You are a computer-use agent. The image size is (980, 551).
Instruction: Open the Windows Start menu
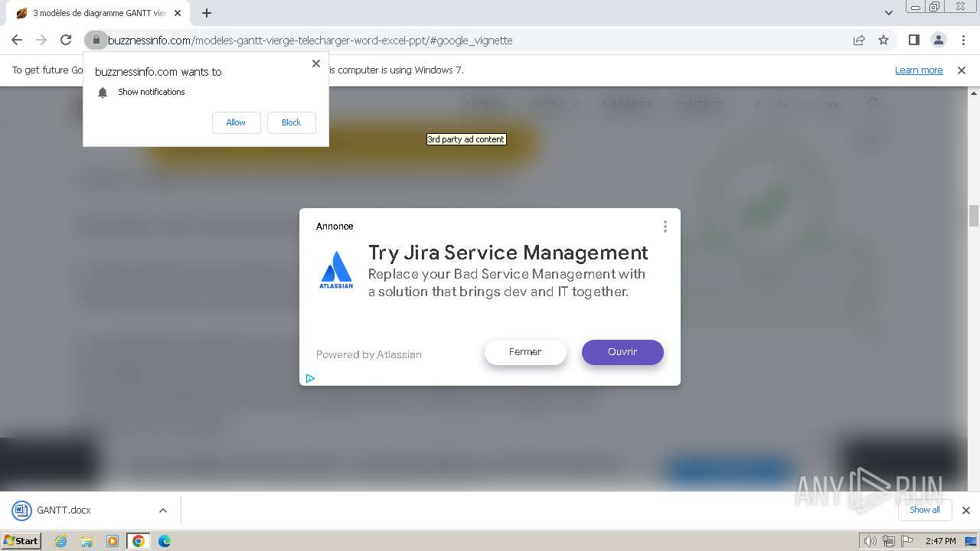pos(21,540)
